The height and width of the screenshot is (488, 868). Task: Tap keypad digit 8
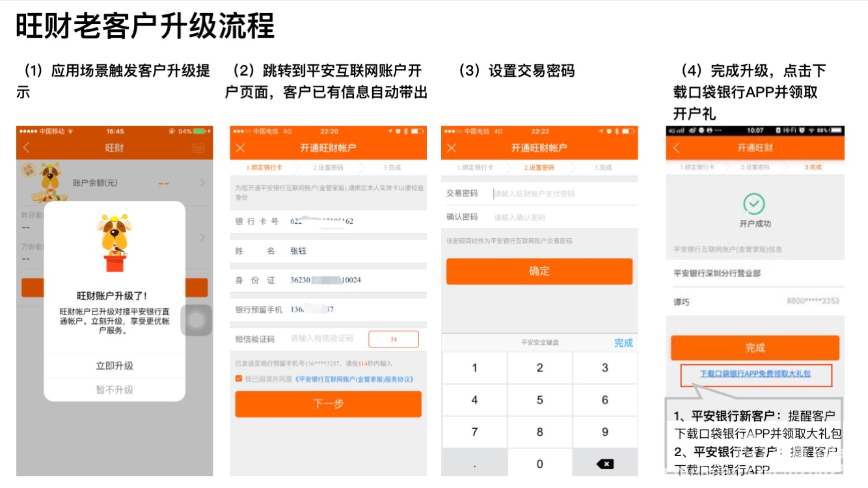coord(539,432)
